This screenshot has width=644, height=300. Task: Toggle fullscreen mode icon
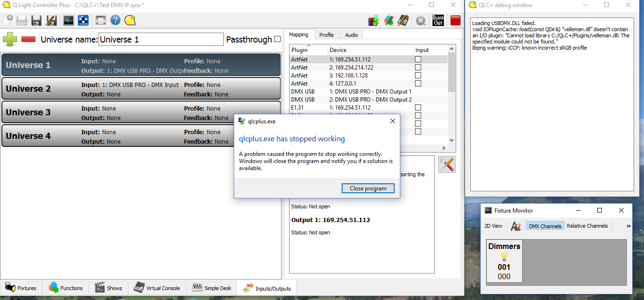[x=100, y=20]
